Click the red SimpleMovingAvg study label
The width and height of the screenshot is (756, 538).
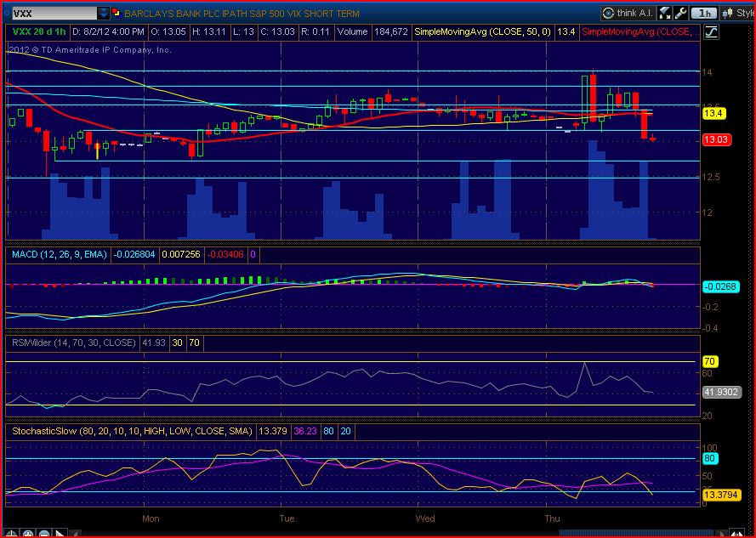click(x=640, y=31)
